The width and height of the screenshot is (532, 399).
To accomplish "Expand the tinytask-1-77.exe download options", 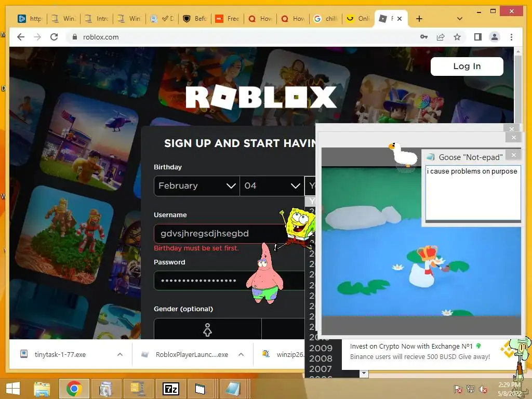I will click(x=120, y=354).
